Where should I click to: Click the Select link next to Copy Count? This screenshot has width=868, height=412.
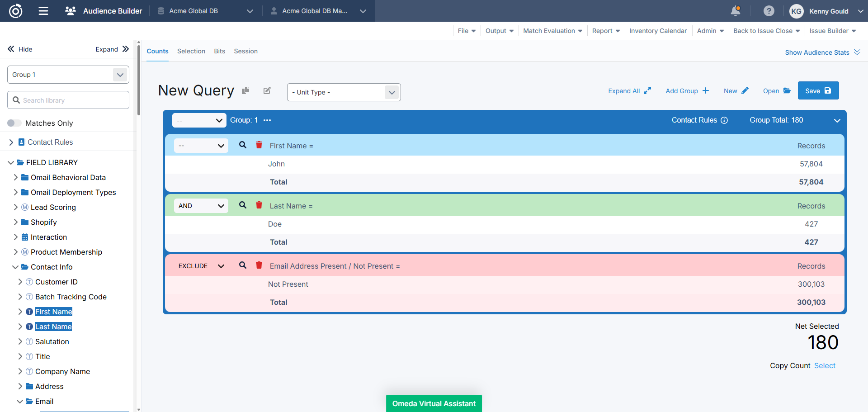[825, 365]
